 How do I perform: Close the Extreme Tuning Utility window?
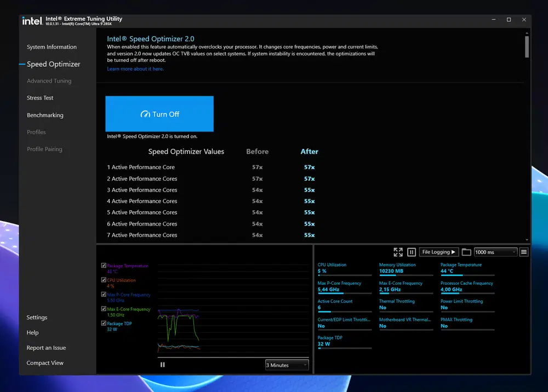[x=524, y=20]
